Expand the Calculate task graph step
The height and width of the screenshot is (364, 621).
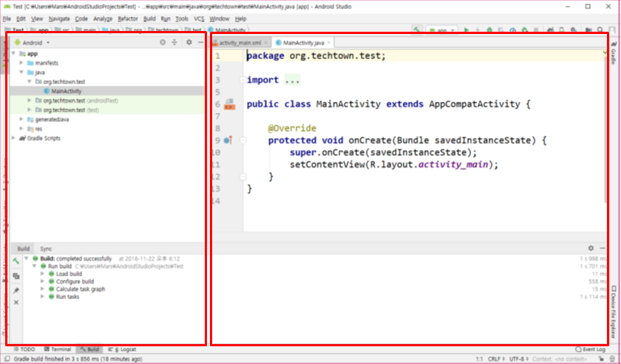point(42,289)
